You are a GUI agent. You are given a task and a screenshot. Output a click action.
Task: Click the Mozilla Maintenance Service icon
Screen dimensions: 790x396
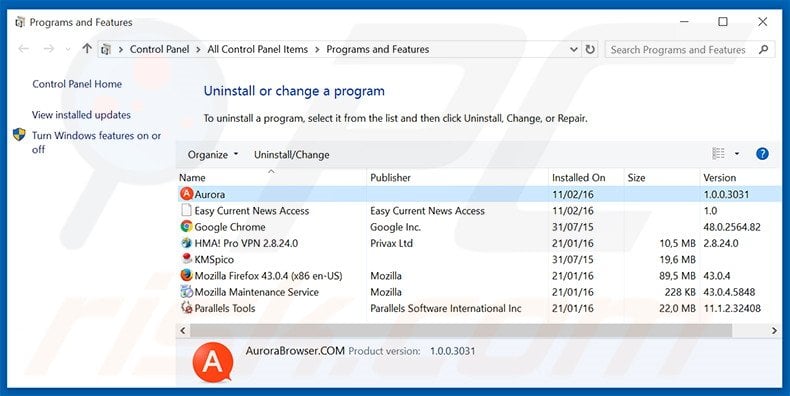point(186,292)
